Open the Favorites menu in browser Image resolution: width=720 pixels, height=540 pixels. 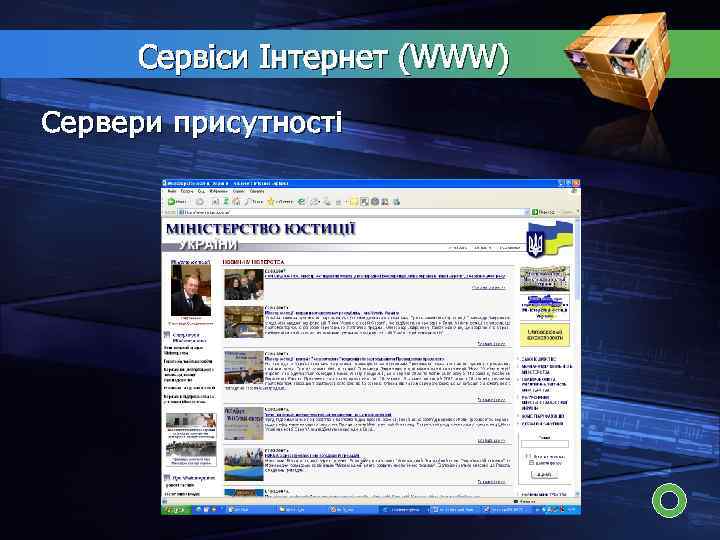[218, 191]
